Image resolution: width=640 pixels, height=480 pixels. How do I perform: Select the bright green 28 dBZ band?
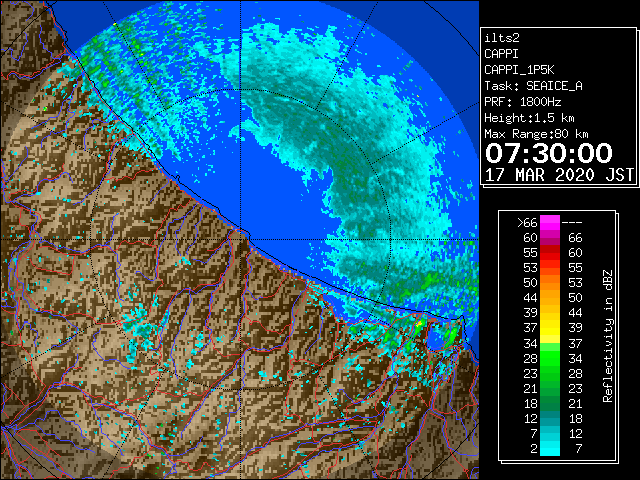pyautogui.click(x=550, y=358)
